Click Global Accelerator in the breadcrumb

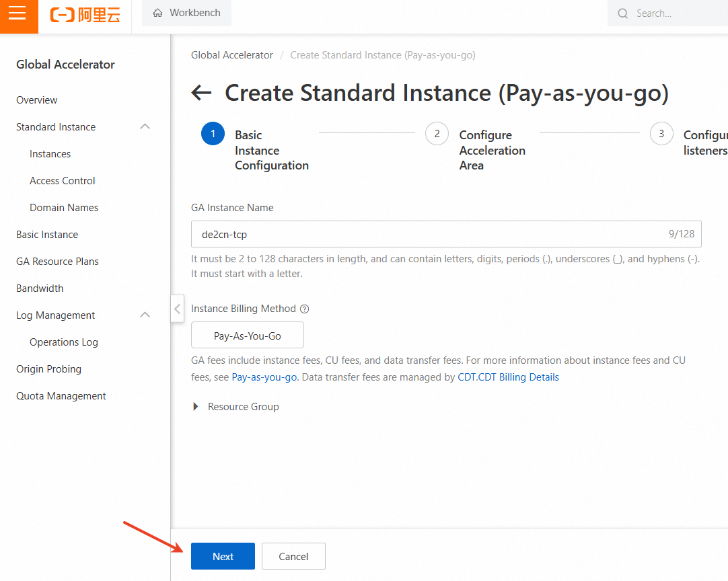click(x=232, y=55)
